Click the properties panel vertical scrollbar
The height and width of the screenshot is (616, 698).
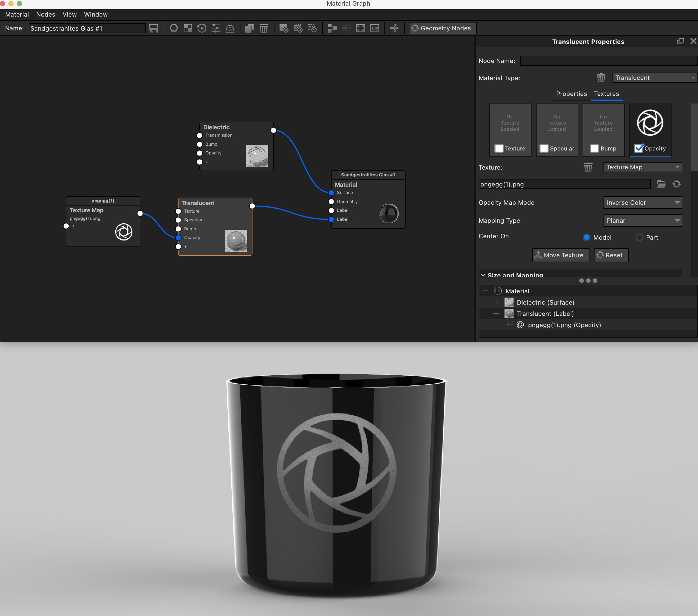(x=694, y=137)
